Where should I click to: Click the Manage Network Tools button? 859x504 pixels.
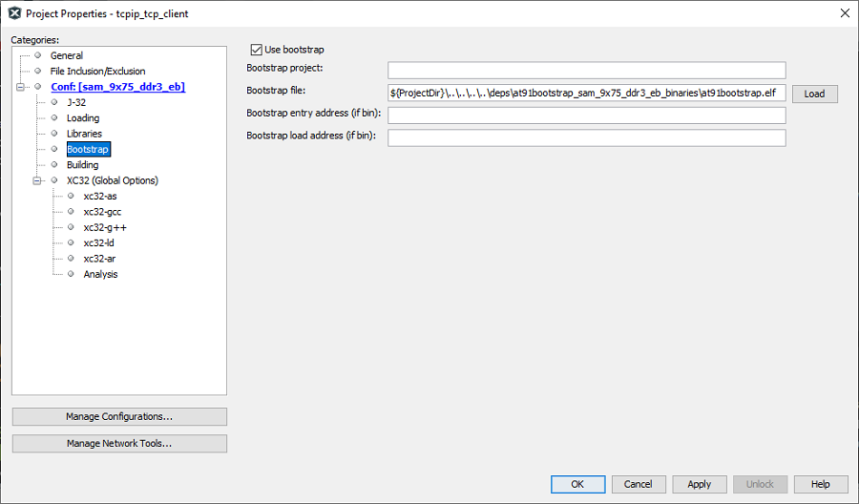pos(119,444)
